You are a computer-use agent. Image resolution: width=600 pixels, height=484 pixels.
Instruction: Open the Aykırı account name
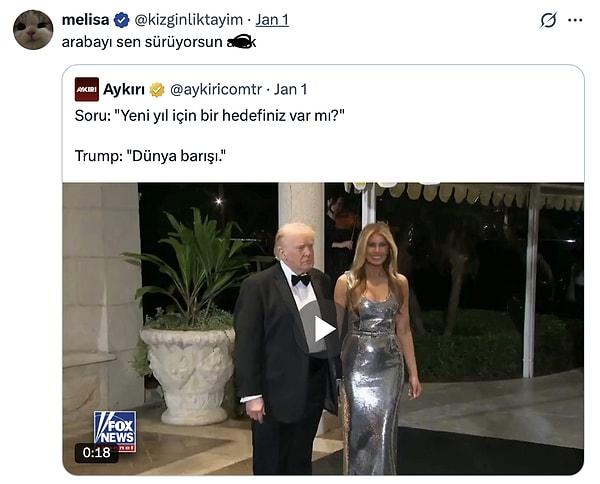click(125, 89)
